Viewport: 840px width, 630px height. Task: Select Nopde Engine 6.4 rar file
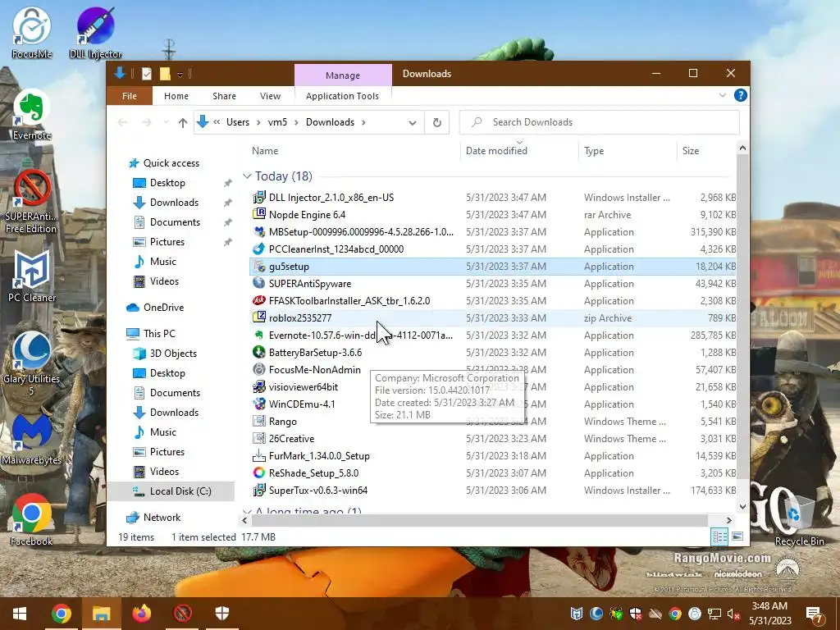[307, 215]
